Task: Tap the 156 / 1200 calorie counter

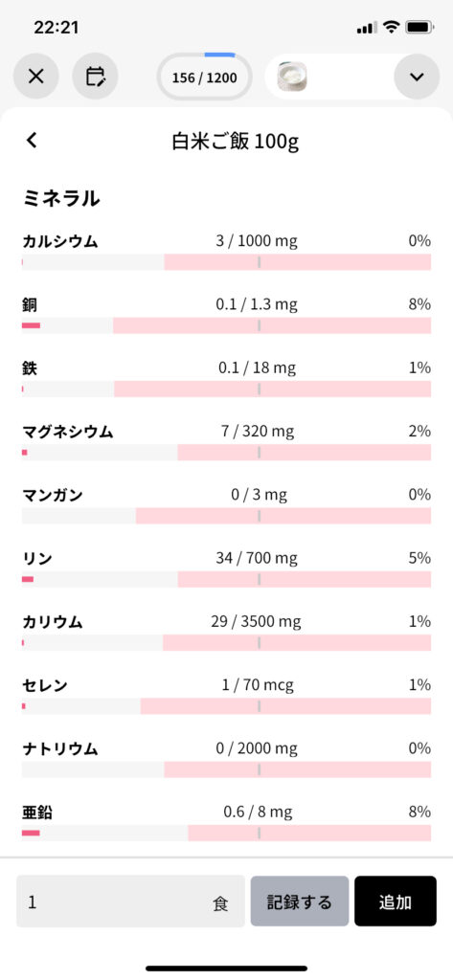Action: pyautogui.click(x=205, y=78)
